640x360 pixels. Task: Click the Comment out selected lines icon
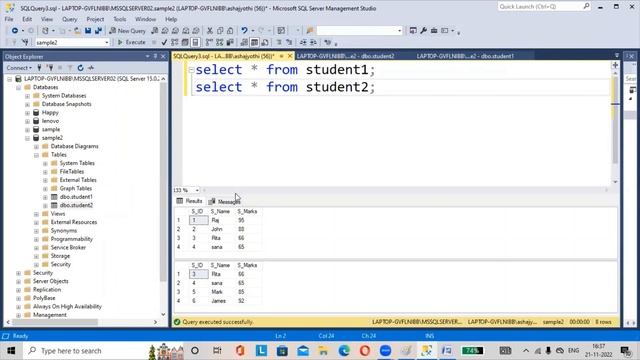[279, 42]
